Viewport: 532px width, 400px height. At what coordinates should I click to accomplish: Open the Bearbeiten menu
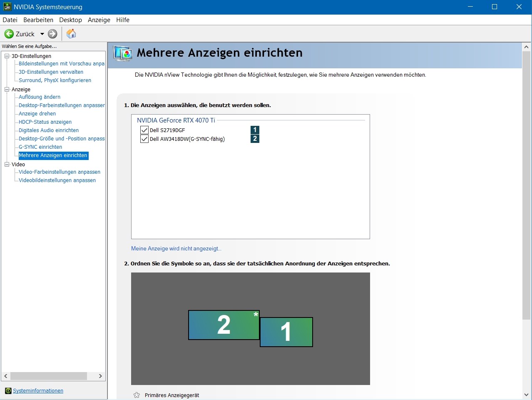38,20
